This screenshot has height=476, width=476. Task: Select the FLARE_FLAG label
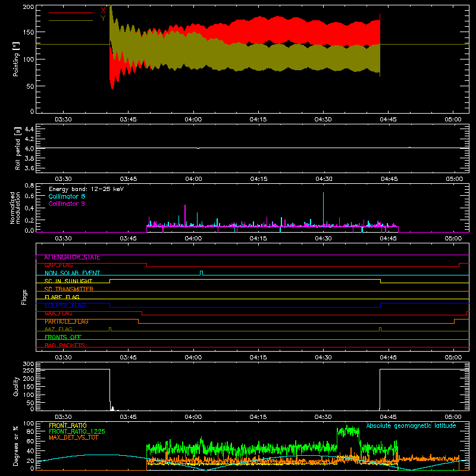tap(62, 297)
